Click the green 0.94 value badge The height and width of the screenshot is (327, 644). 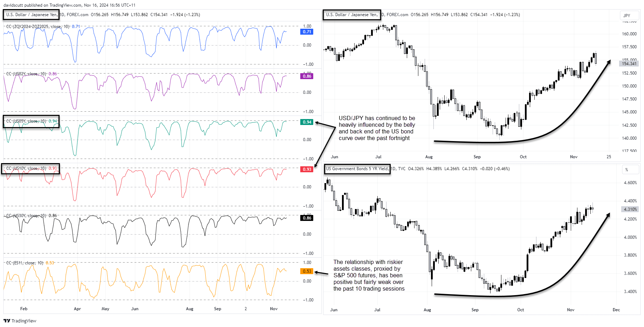tap(307, 122)
